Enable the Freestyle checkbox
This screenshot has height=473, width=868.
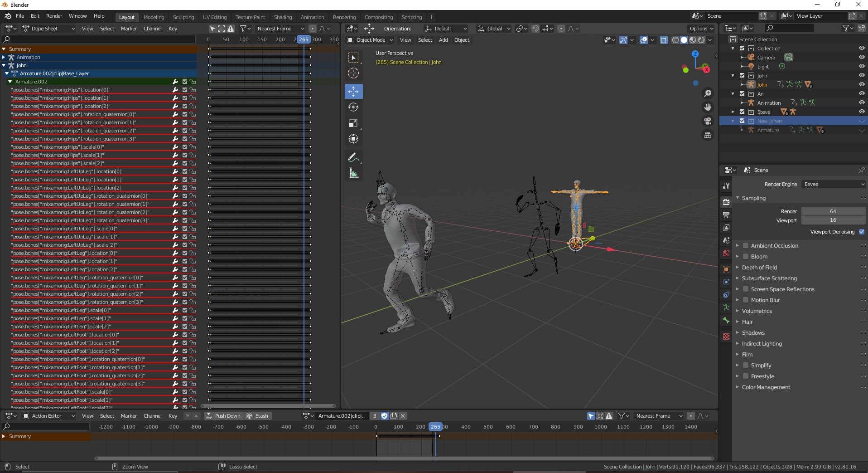(x=746, y=376)
